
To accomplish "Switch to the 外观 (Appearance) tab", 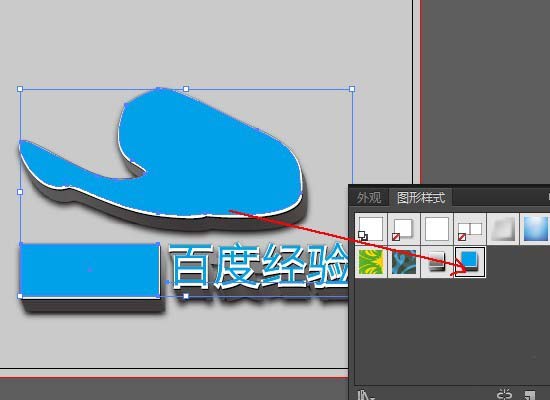I will [x=369, y=198].
